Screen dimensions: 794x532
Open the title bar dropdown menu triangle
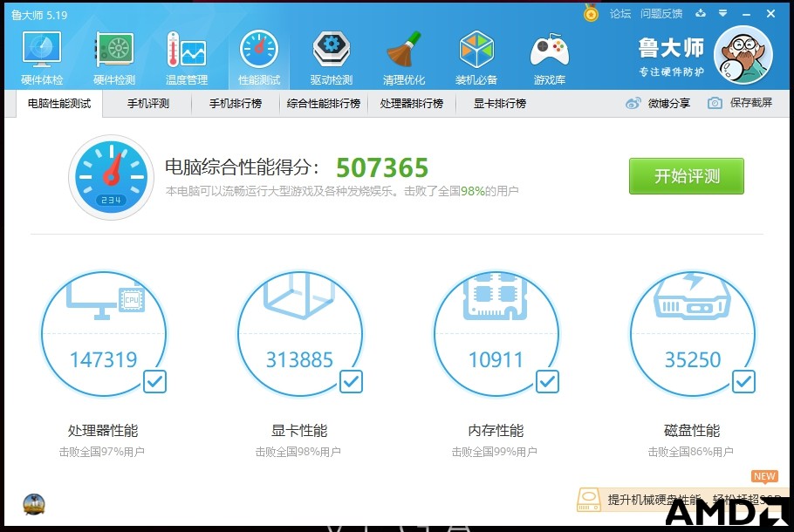pyautogui.click(x=722, y=13)
